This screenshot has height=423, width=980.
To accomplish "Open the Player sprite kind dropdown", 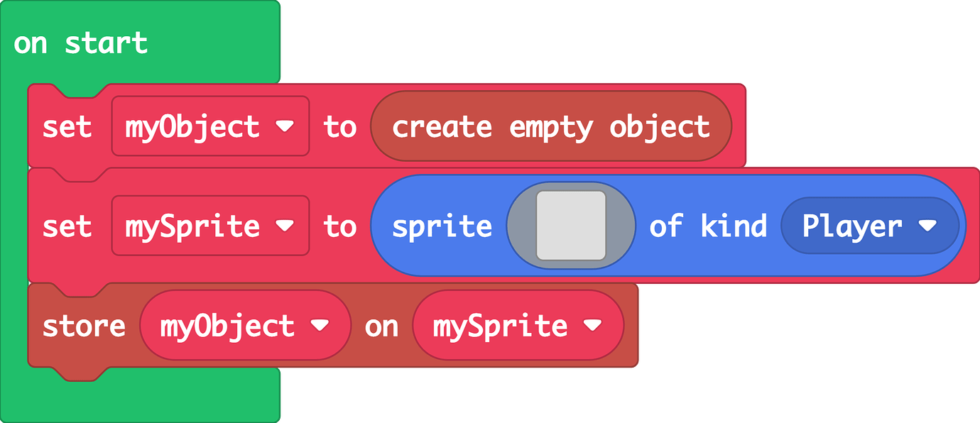I will click(929, 226).
